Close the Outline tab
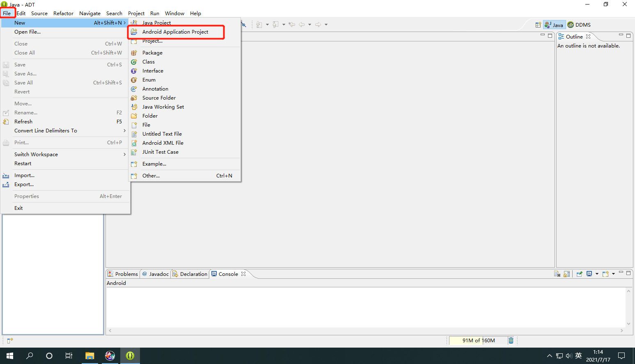This screenshot has height=364, width=635. [588, 36]
